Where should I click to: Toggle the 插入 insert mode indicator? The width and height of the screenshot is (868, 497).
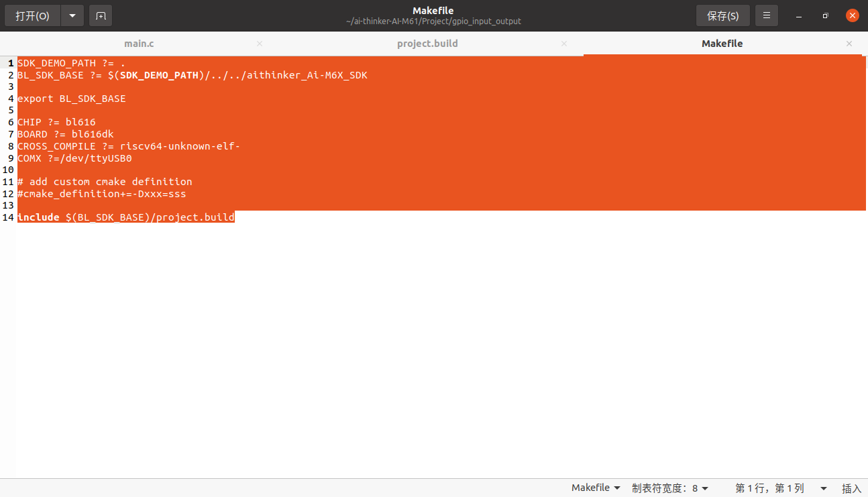tap(852, 488)
